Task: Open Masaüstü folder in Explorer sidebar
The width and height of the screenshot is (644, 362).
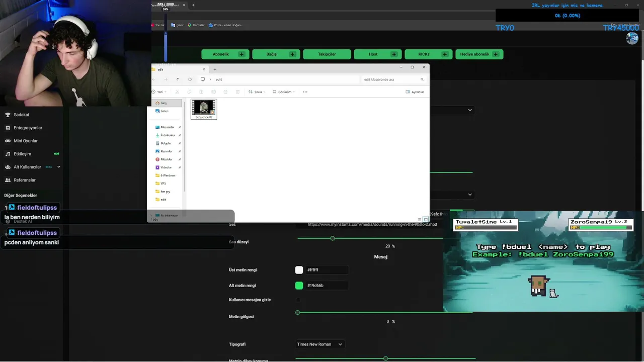Action: tap(167, 127)
